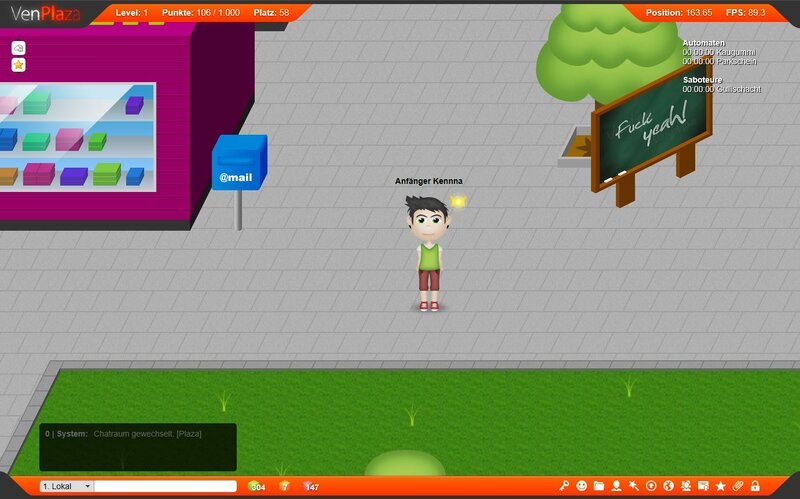Click the VenPlaza logo
Image resolution: width=800 pixels, height=499 pixels.
[x=45, y=14]
